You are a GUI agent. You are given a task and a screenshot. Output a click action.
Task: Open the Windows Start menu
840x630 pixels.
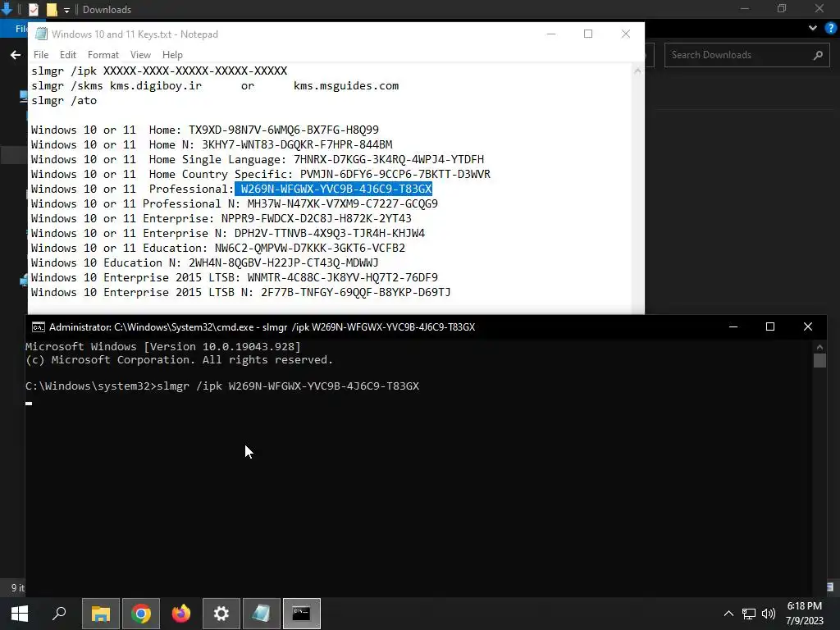pyautogui.click(x=20, y=614)
